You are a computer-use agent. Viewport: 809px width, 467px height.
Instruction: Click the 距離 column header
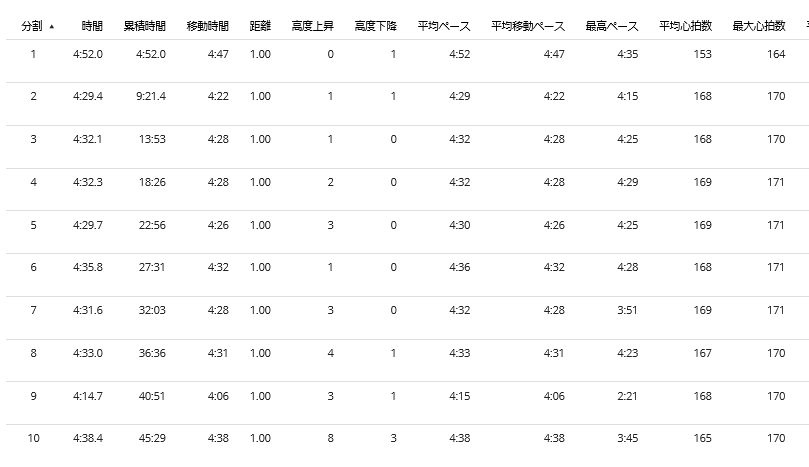[x=260, y=26]
